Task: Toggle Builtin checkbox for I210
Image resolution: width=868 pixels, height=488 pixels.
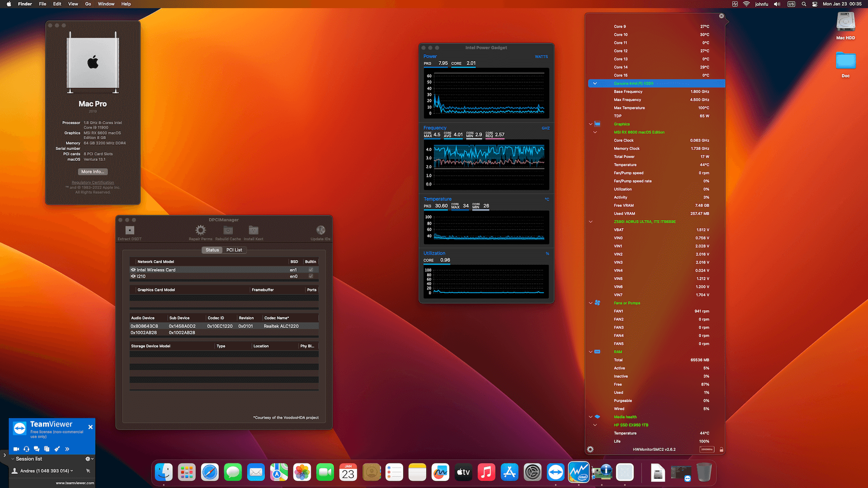Action: pyautogui.click(x=311, y=276)
